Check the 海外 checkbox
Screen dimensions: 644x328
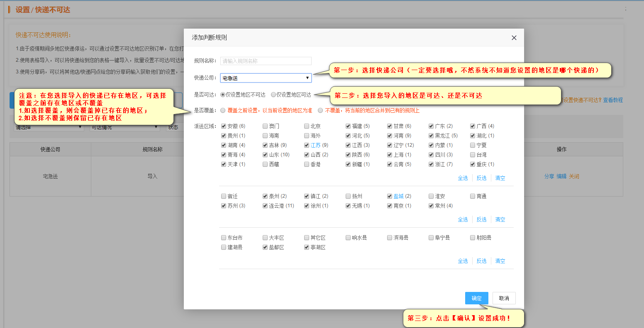(307, 136)
